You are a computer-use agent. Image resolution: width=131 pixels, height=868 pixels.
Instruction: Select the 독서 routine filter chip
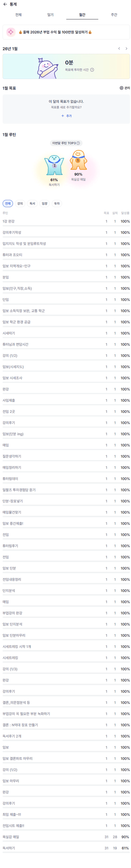coord(32,204)
